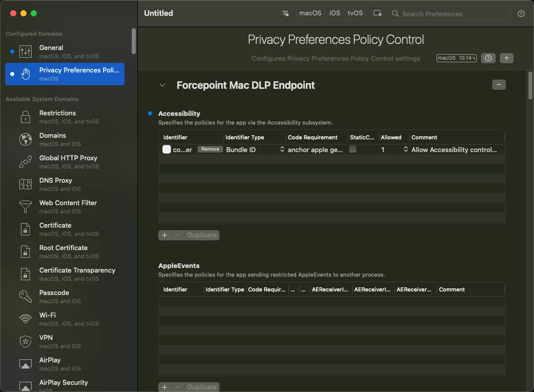Click the device display icon in toolbar
The width and height of the screenshot is (534, 392).
[x=377, y=13]
